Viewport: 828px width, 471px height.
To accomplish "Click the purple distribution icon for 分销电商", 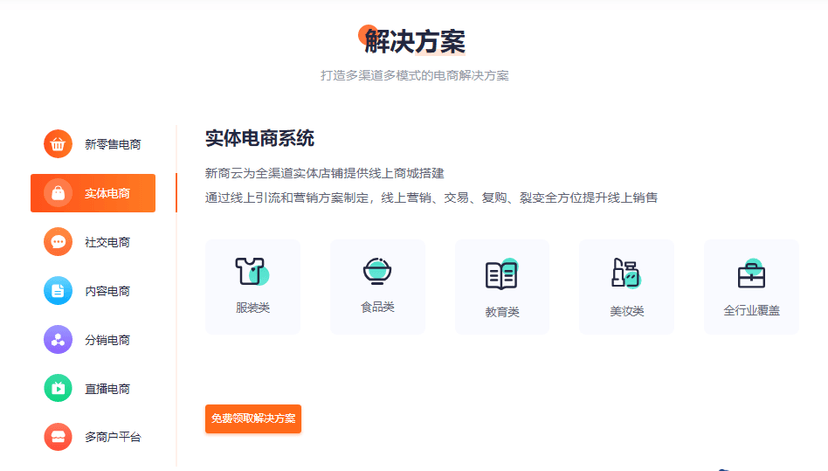I will pyautogui.click(x=58, y=340).
